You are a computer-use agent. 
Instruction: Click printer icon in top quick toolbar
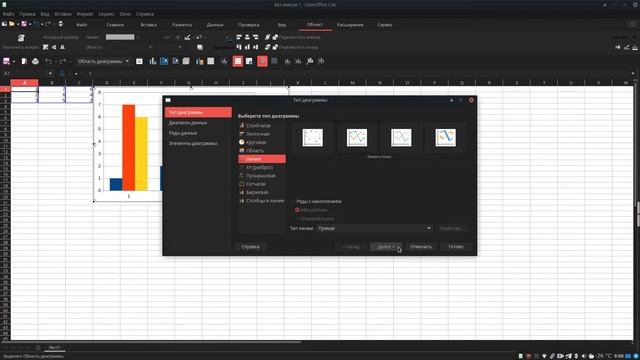pyautogui.click(x=60, y=24)
